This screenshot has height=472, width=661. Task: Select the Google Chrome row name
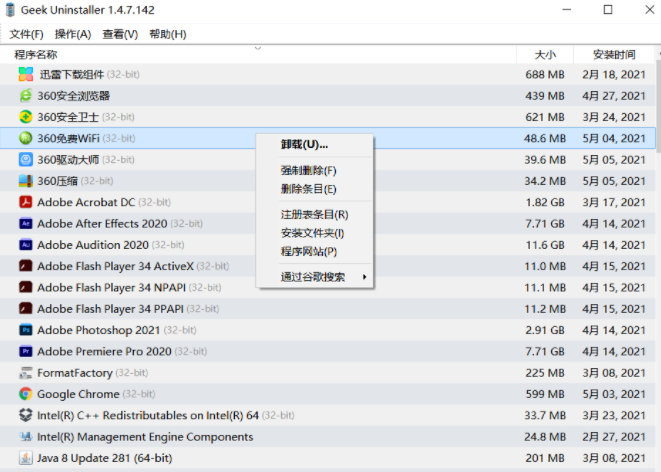[x=78, y=394]
